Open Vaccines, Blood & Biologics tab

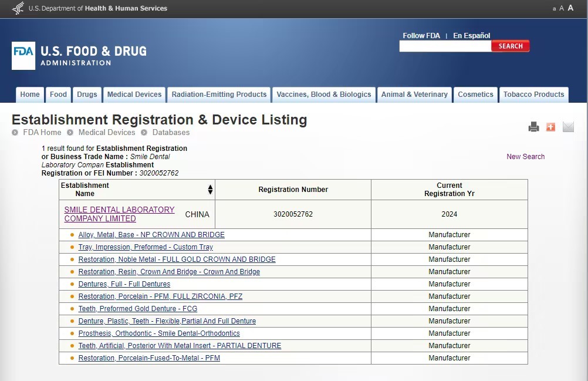point(323,95)
